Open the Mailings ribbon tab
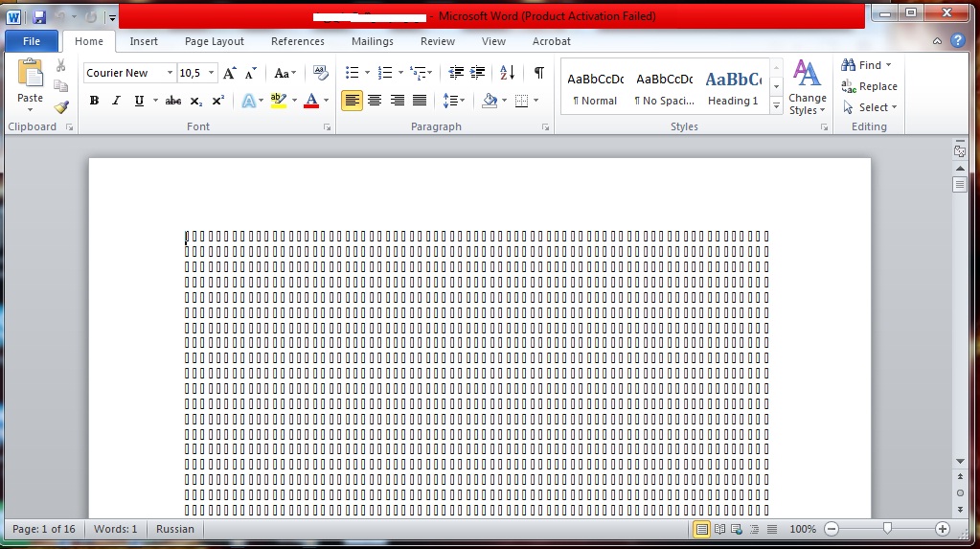This screenshot has width=980, height=549. tap(372, 41)
